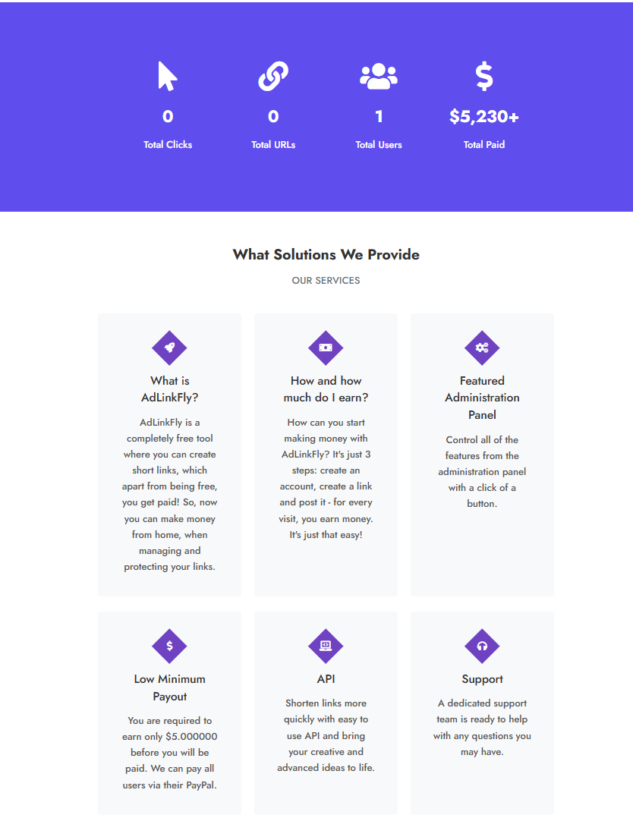Click the laptop diamond icon above API
Viewport: 633px width, 840px height.
pos(326,646)
